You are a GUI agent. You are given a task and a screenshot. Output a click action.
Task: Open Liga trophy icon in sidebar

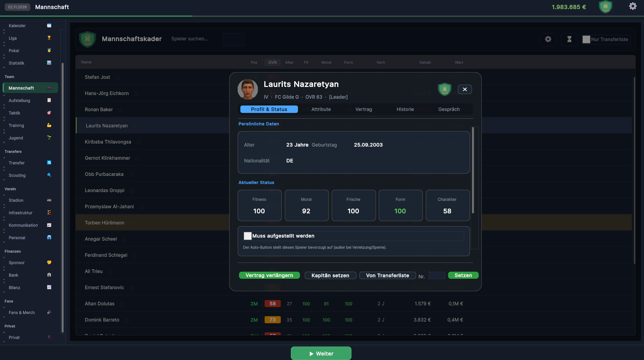click(49, 38)
